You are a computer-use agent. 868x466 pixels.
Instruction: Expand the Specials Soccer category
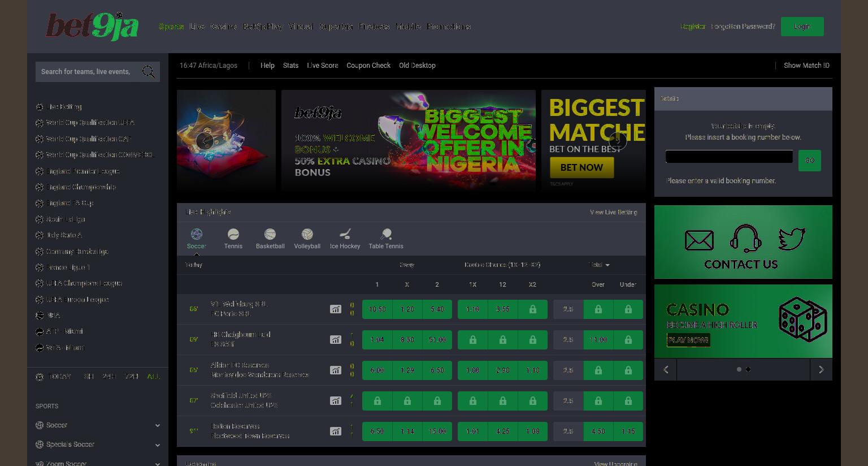[98, 445]
